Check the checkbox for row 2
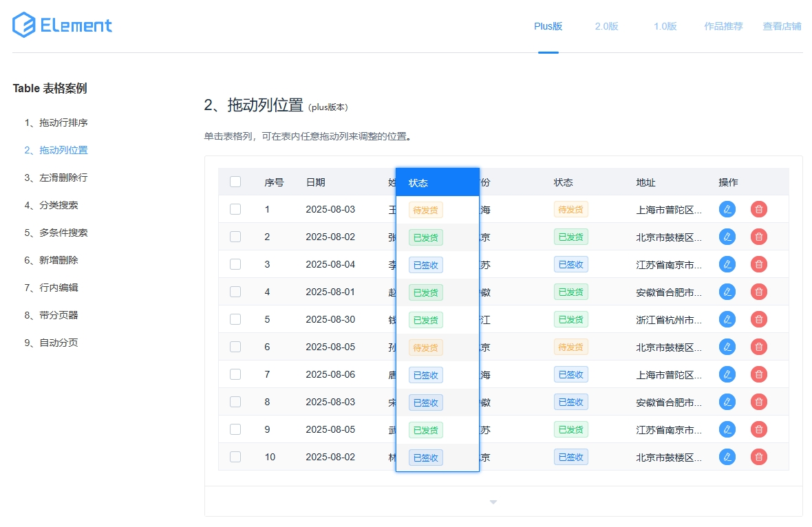Image resolution: width=812 pixels, height=527 pixels. [x=235, y=237]
